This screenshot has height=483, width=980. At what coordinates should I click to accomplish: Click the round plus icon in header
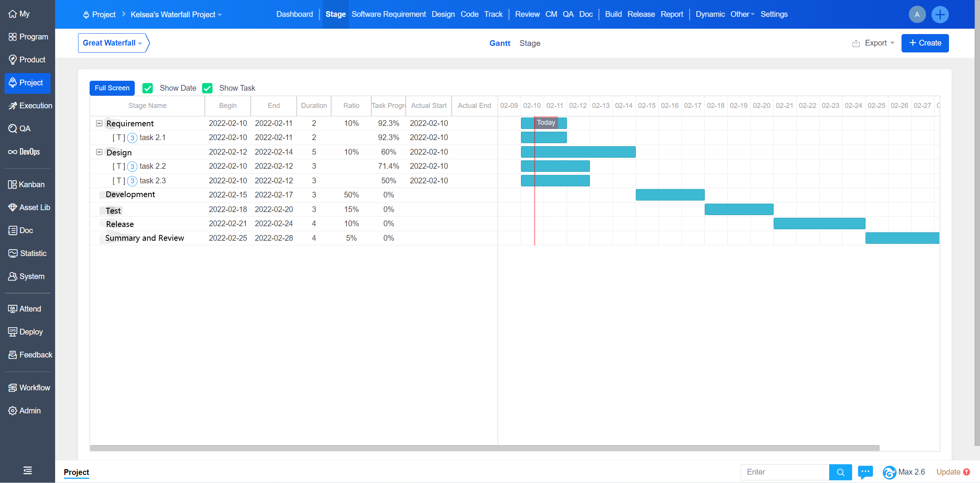940,15
